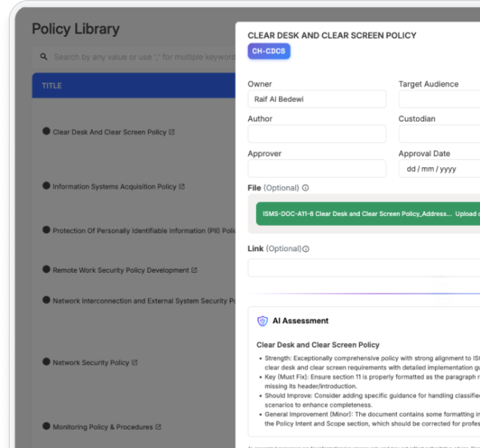Click the info icon next to Link (Optional)
Viewport: 480px width, 448px height.
pos(306,249)
